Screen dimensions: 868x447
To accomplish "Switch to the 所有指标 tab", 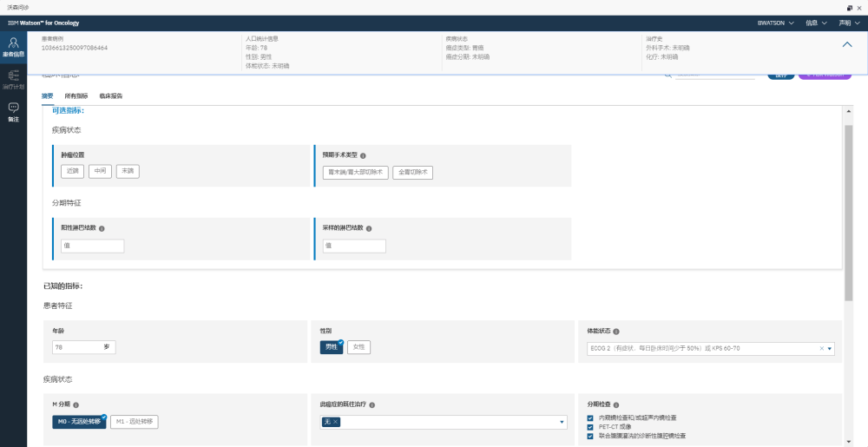I will point(76,95).
